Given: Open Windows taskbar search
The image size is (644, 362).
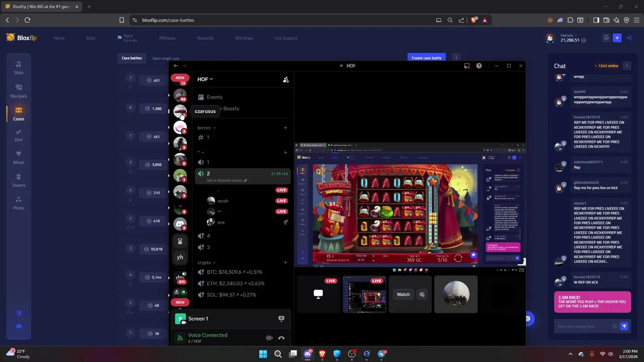Looking at the screenshot, I should click(x=278, y=354).
